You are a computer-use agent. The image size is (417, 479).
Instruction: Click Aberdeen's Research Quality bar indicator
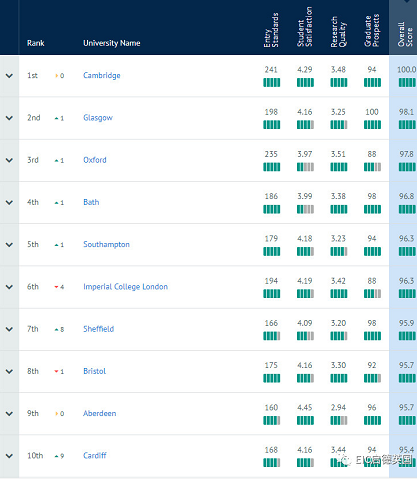(339, 420)
